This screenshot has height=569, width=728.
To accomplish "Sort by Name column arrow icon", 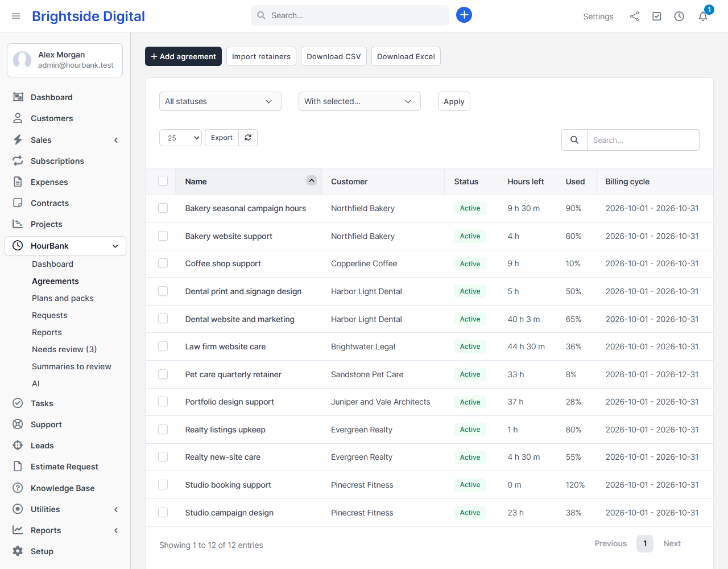I will [312, 180].
